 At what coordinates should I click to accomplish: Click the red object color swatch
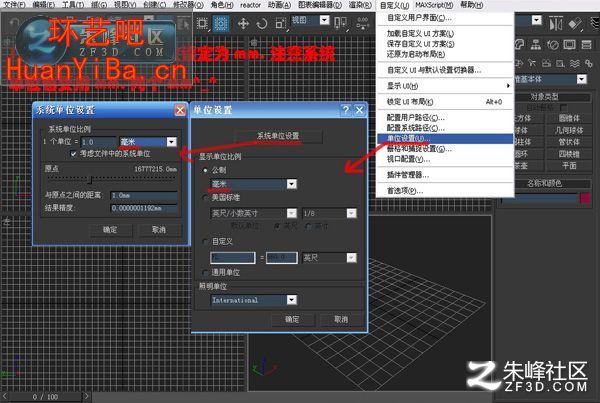coord(585,198)
